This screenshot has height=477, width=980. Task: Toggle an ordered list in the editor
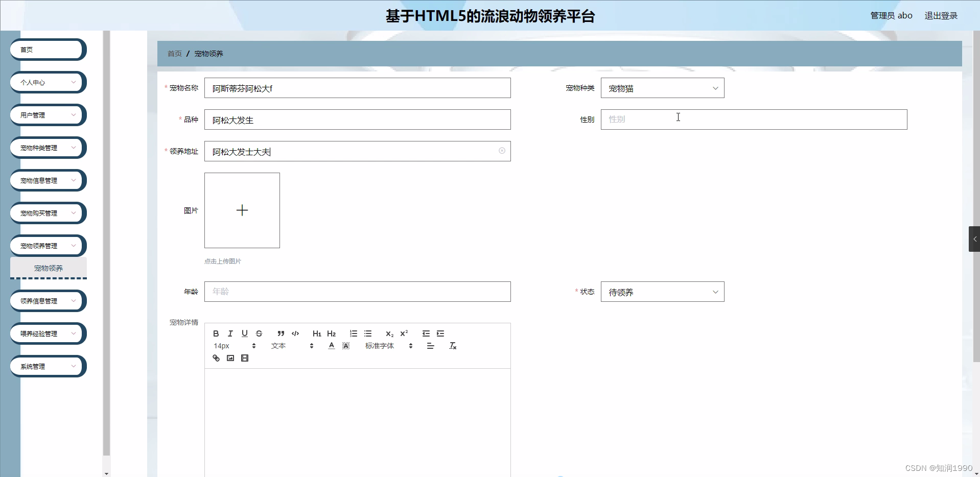[353, 333]
